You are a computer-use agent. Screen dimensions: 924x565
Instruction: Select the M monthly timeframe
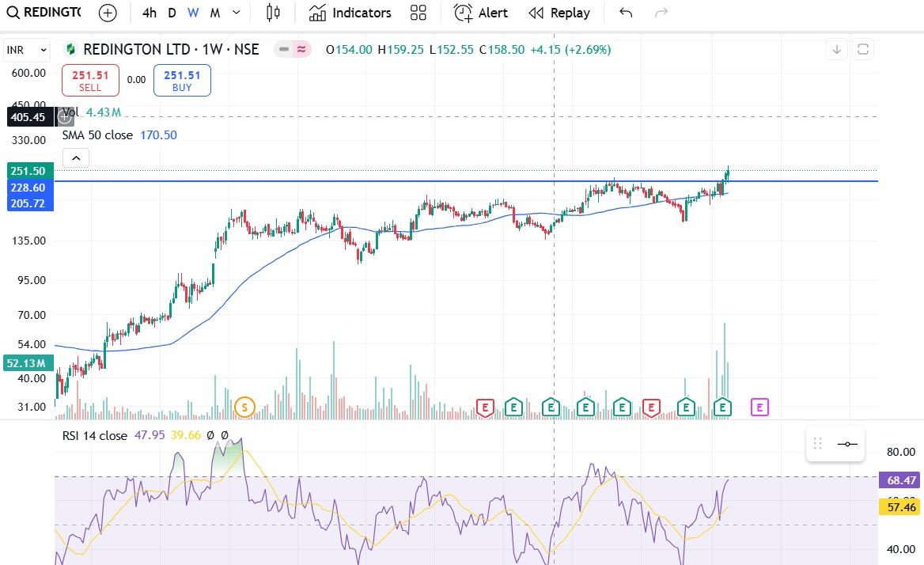click(x=215, y=13)
